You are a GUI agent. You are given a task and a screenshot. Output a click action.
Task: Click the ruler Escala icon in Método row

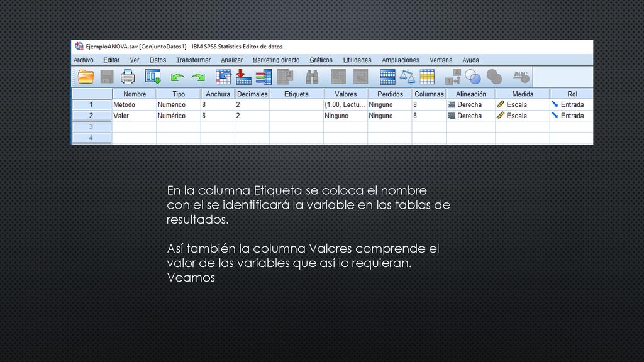[x=501, y=105]
